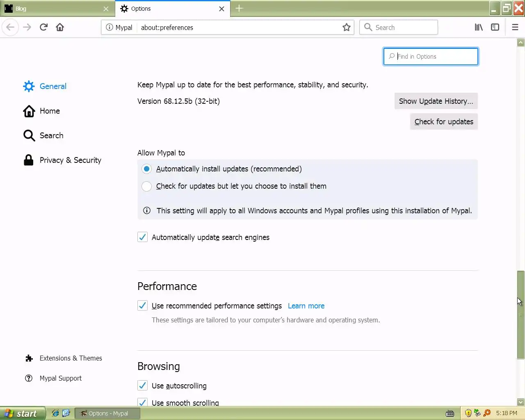Select Check for updates but choose option
The width and height of the screenshot is (525, 420).
(146, 186)
